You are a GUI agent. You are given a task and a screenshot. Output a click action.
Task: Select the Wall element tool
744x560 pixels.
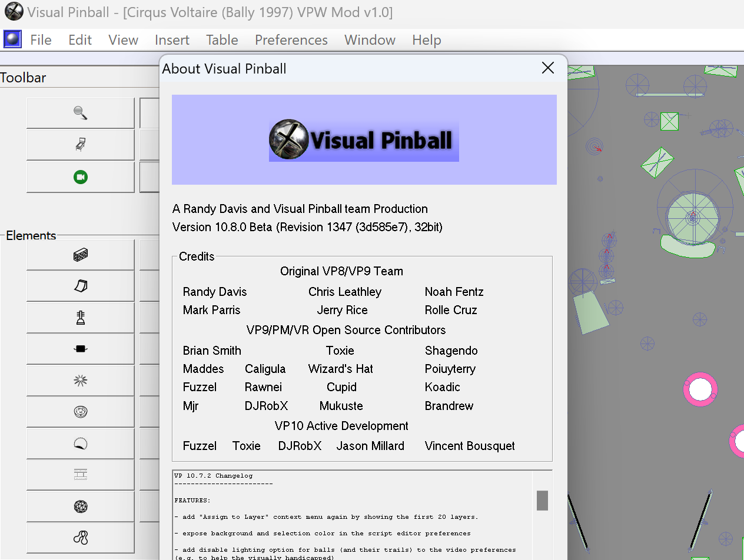coord(80,255)
